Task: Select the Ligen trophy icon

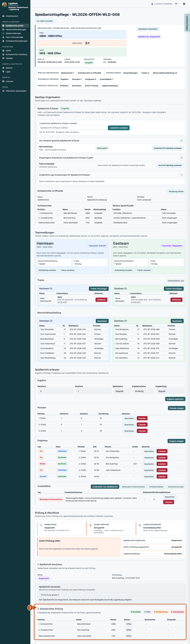Action: point(3,72)
